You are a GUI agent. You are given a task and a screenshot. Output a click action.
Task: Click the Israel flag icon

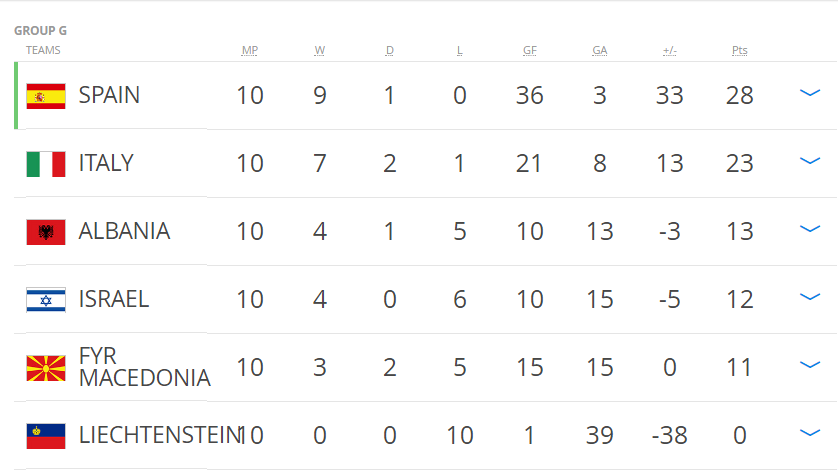click(x=46, y=300)
